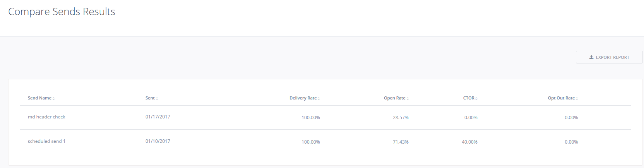Select the date 01/10/2017

(158, 141)
